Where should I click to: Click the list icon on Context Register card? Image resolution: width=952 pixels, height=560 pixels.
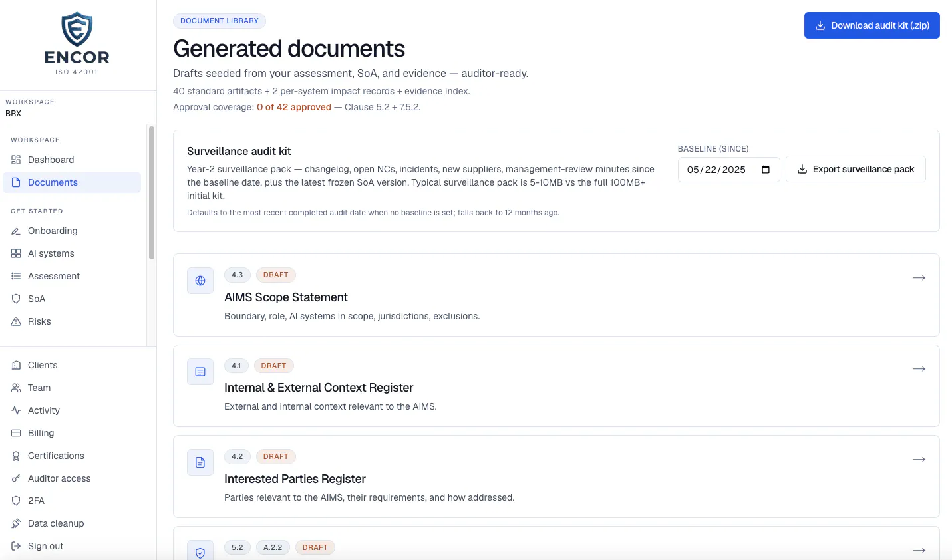click(200, 372)
